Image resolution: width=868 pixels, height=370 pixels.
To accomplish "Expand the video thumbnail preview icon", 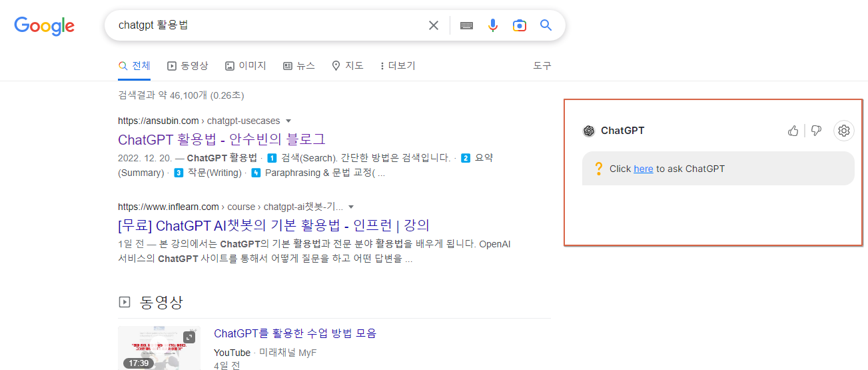I will pos(189,337).
